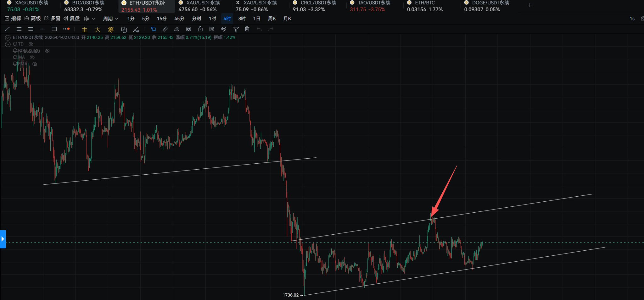
Task: Select the 1分 timeframe
Action: point(131,19)
